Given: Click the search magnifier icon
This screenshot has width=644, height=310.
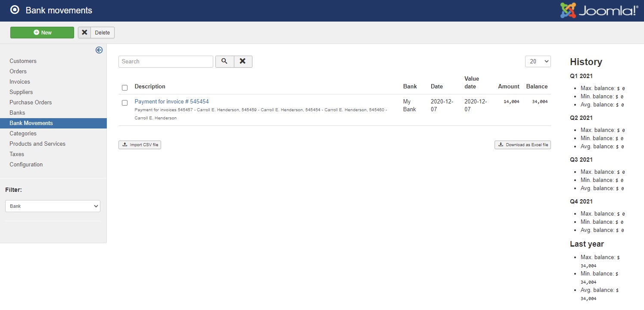Looking at the screenshot, I should (x=224, y=61).
